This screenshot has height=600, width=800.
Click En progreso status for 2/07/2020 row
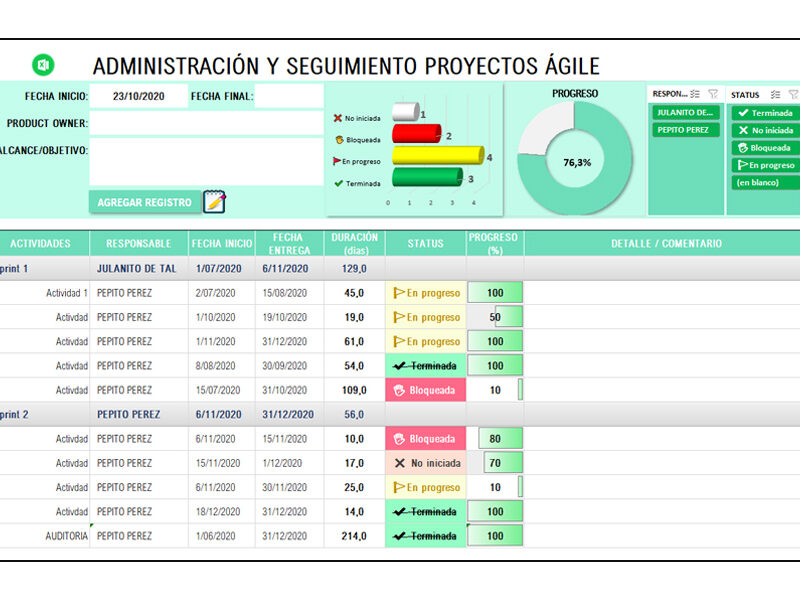[426, 293]
